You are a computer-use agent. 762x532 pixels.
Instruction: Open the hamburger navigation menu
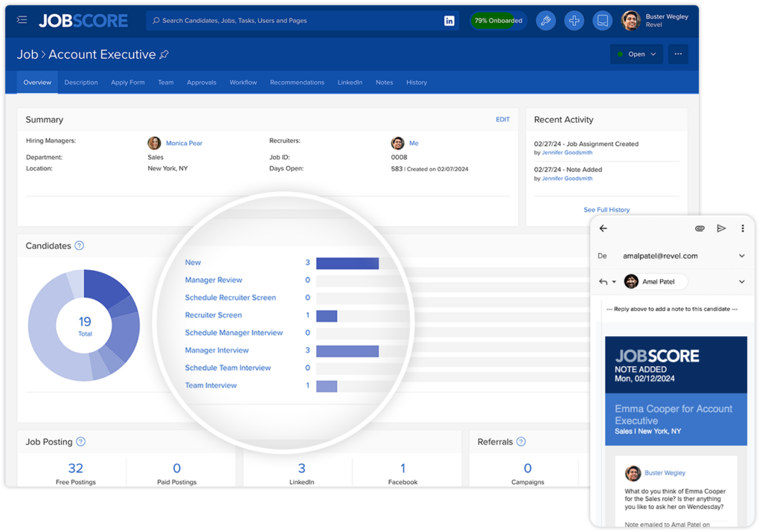[x=22, y=20]
